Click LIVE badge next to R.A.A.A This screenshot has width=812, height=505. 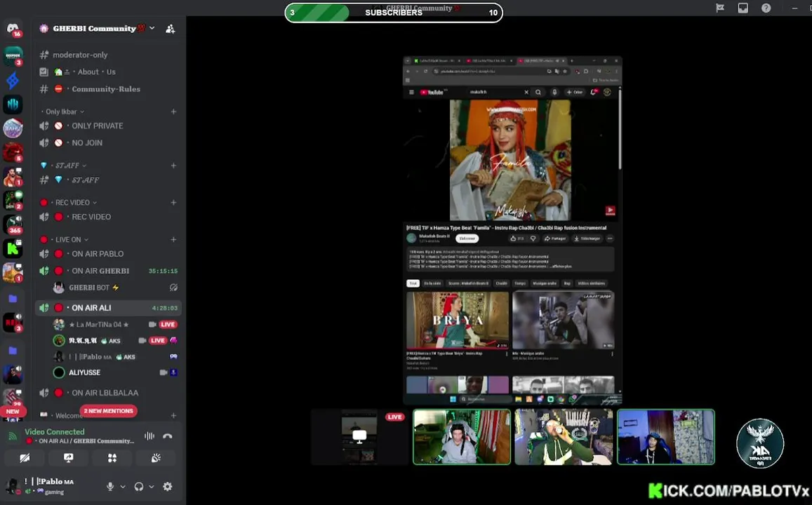tap(157, 340)
